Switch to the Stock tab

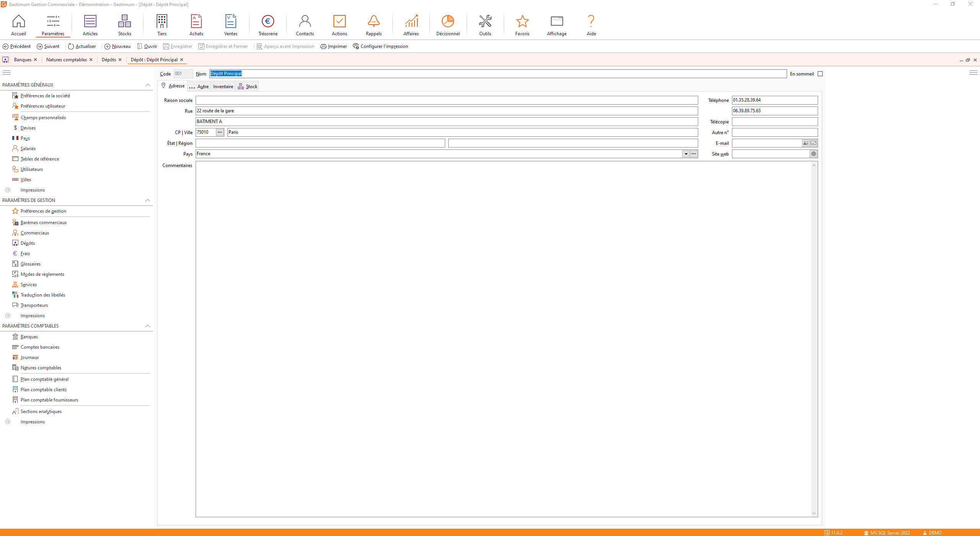pyautogui.click(x=248, y=87)
